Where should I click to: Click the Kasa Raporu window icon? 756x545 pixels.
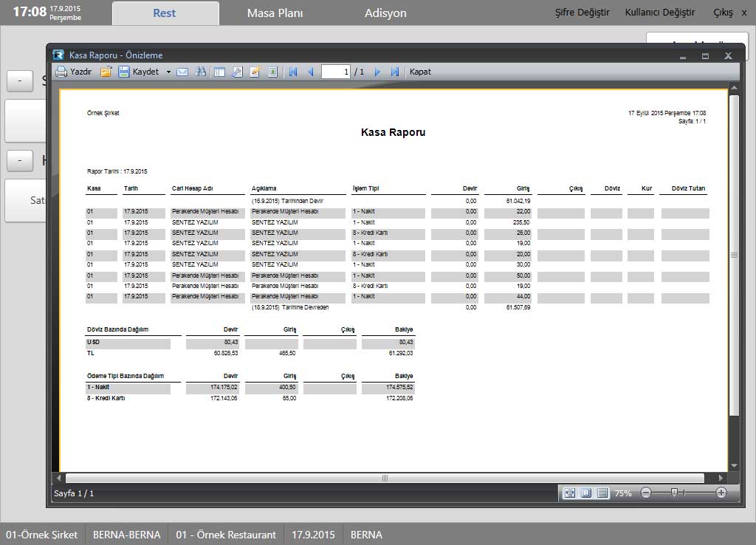pos(58,55)
